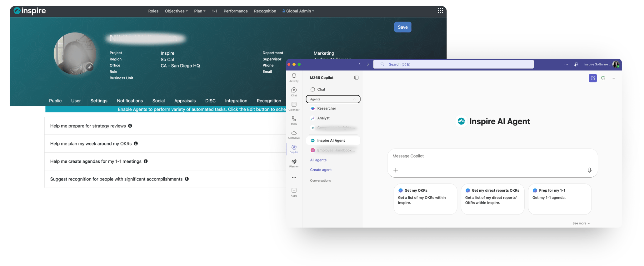Image resolution: width=644 pixels, height=266 pixels.
Task: Start a new chat with the compose icon
Action: [592, 78]
